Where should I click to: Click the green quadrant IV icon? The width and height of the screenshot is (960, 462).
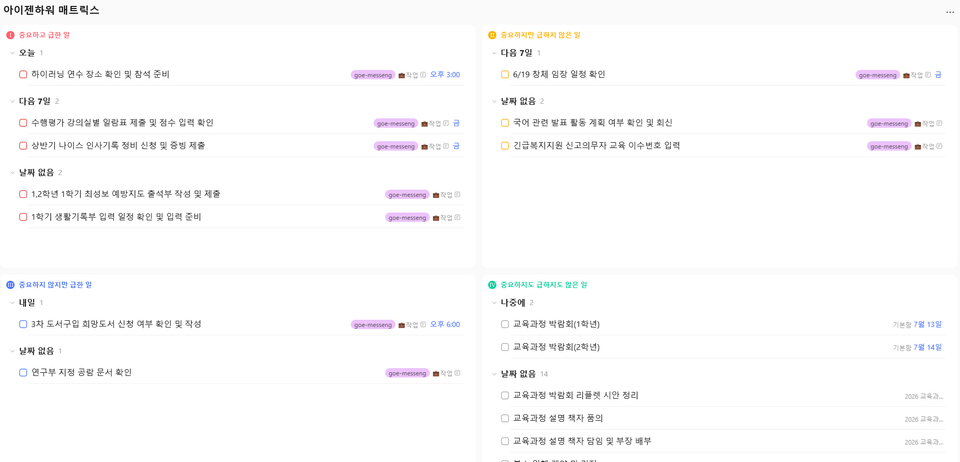pos(492,285)
